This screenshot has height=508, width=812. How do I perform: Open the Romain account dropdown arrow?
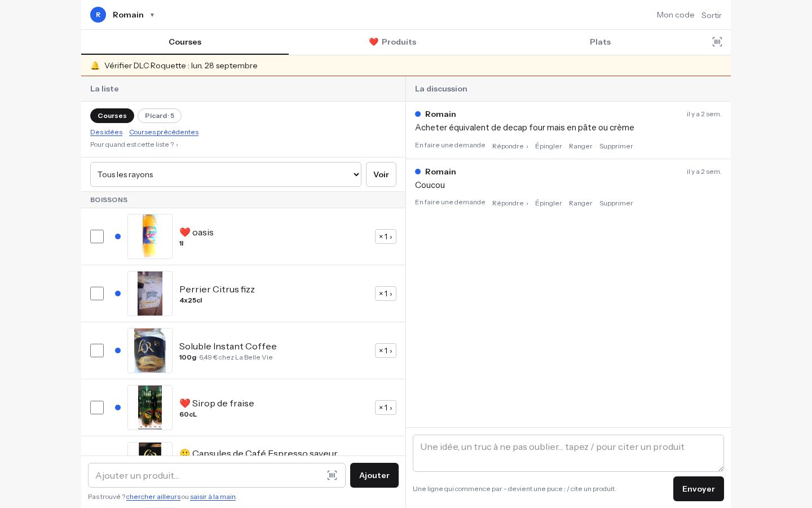coord(152,15)
